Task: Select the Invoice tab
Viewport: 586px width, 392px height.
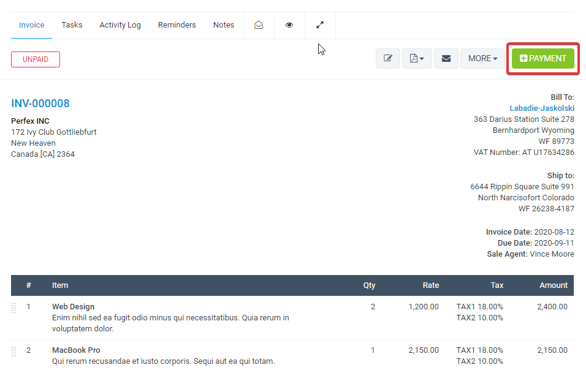Action: (32, 25)
